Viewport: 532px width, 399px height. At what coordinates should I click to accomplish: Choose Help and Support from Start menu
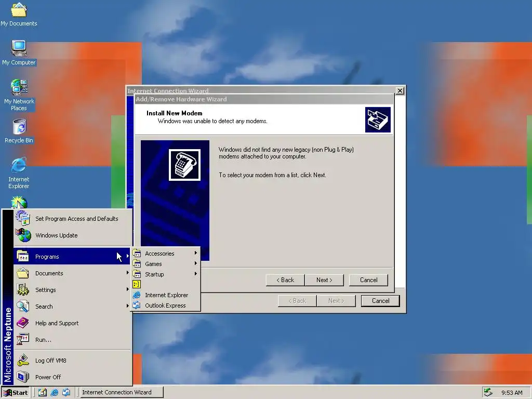pyautogui.click(x=73, y=323)
